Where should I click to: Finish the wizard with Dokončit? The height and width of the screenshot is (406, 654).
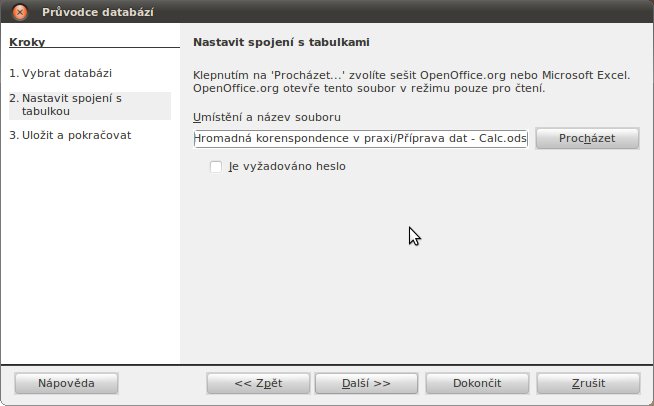click(477, 383)
